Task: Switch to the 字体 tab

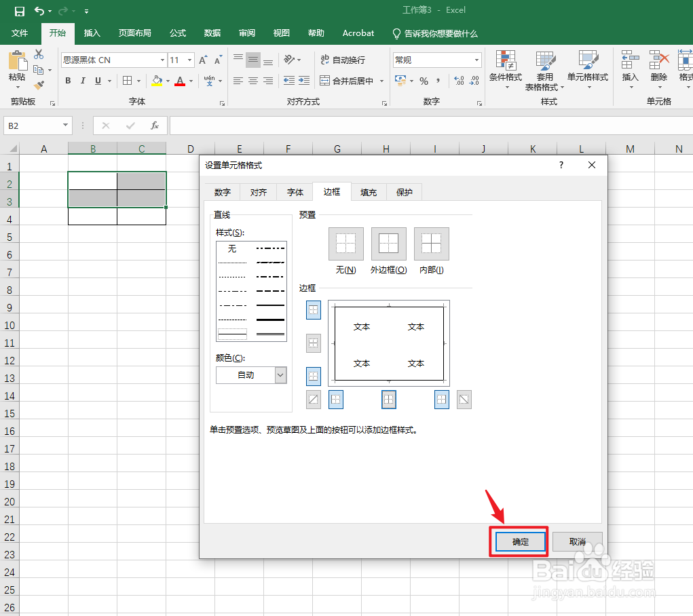Action: pyautogui.click(x=295, y=193)
